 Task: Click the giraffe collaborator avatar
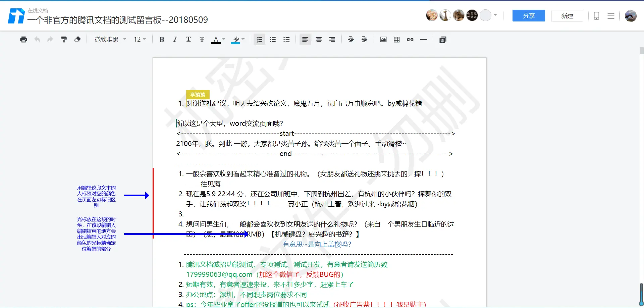tap(445, 15)
